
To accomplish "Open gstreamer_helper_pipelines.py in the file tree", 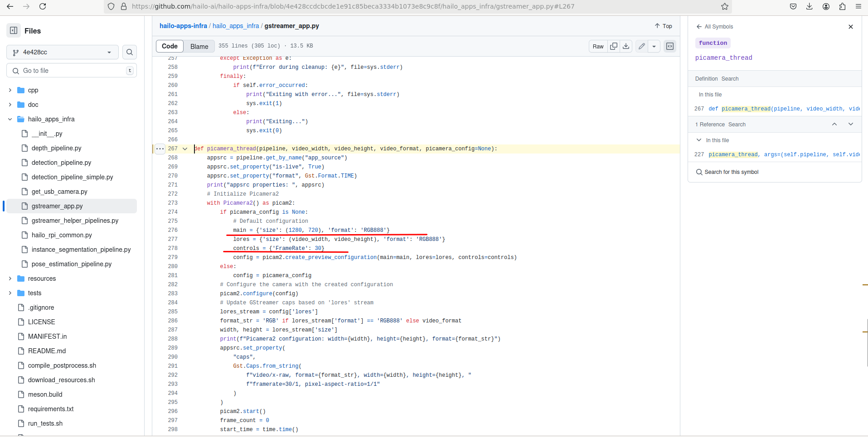I will coord(75,221).
